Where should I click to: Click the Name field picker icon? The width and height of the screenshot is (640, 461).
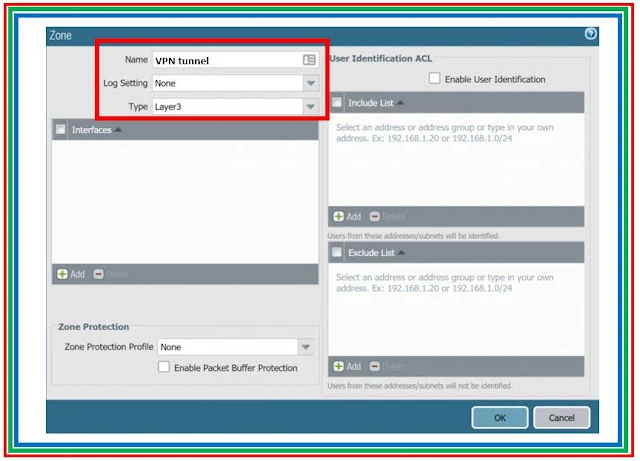309,60
